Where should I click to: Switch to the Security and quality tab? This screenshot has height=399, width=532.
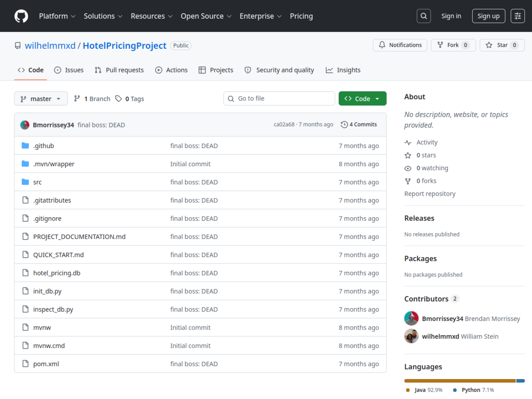click(x=279, y=70)
